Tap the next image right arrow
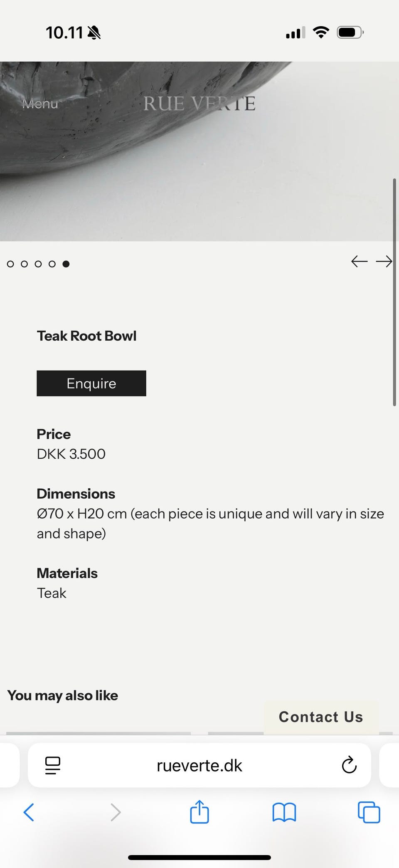The image size is (399, 868). [384, 262]
